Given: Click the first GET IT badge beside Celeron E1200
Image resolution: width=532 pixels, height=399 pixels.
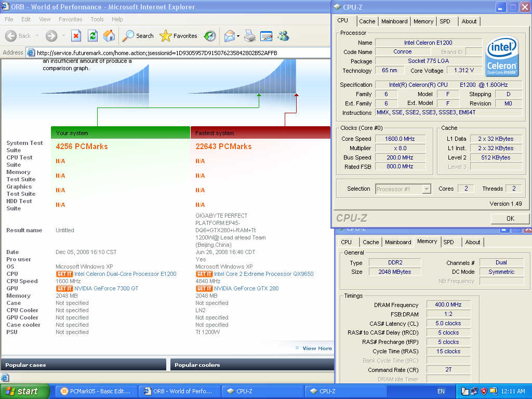Looking at the screenshot, I should [x=64, y=274].
